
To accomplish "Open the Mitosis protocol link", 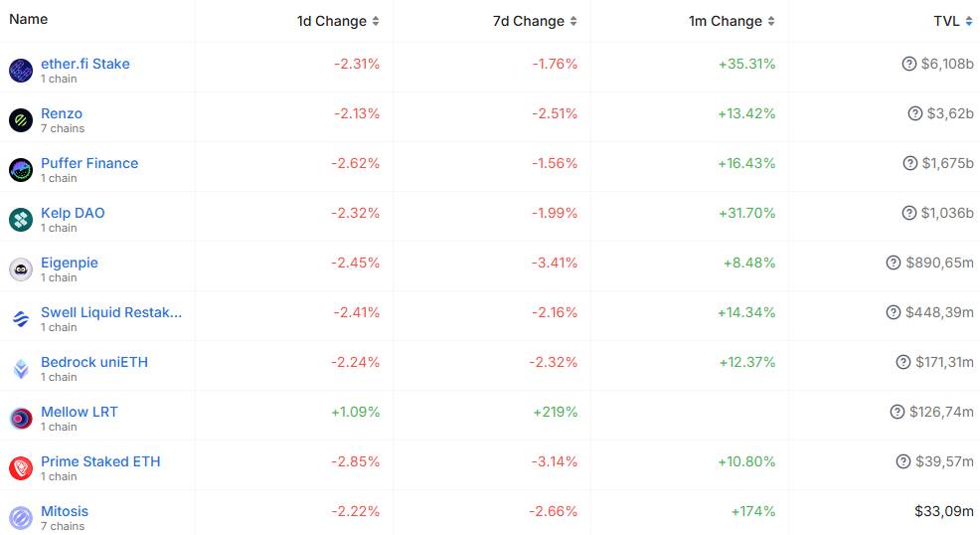I will (x=65, y=511).
